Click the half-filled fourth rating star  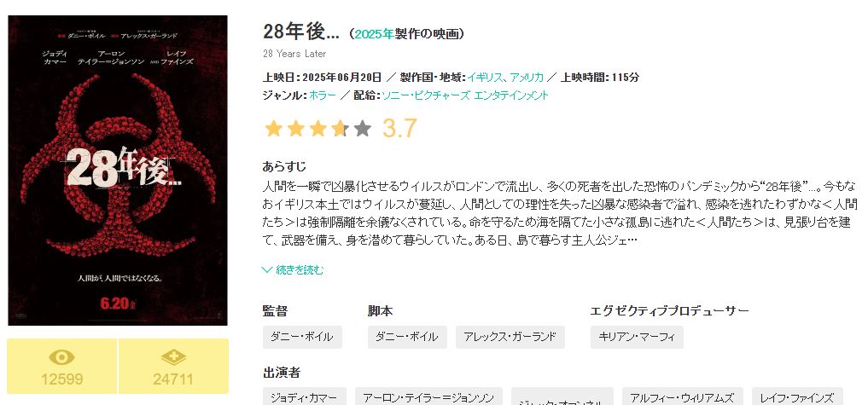340,129
